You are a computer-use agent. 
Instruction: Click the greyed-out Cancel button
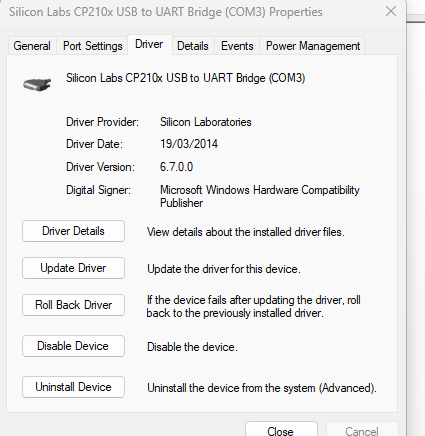click(362, 429)
